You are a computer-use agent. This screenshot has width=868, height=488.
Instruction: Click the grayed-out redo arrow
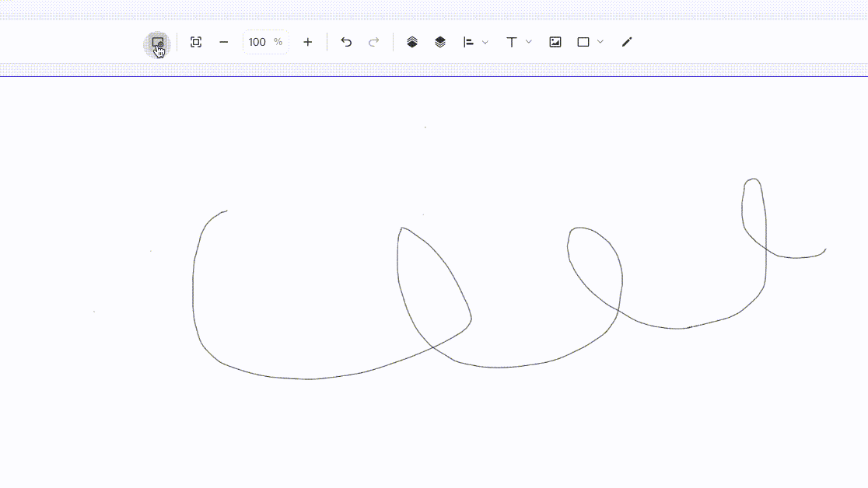373,42
